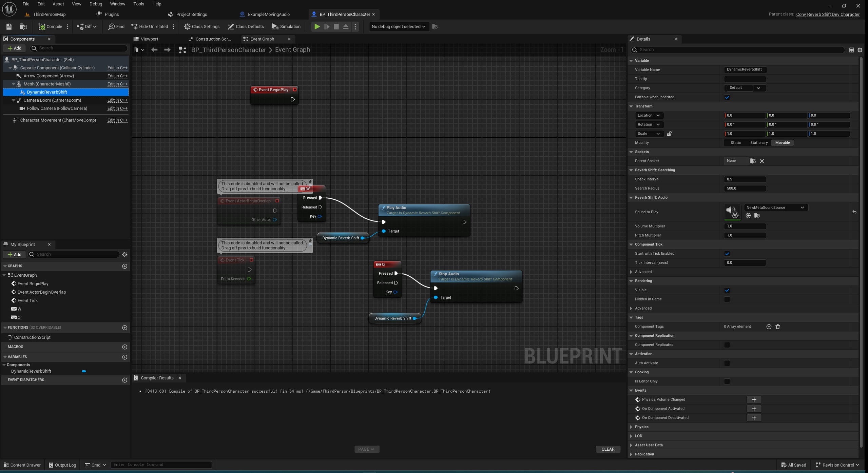868x473 pixels.
Task: Click the Save blueprint icon
Action: [x=9, y=26]
